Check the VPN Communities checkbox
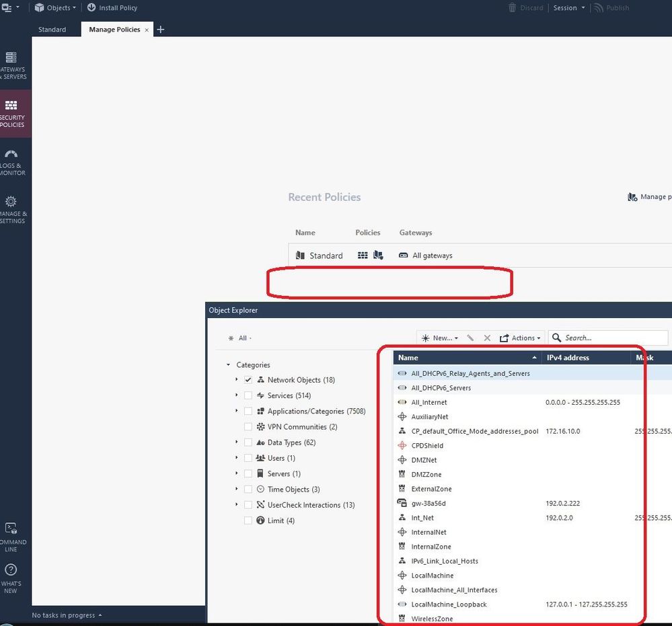The height and width of the screenshot is (626, 672). pos(248,427)
